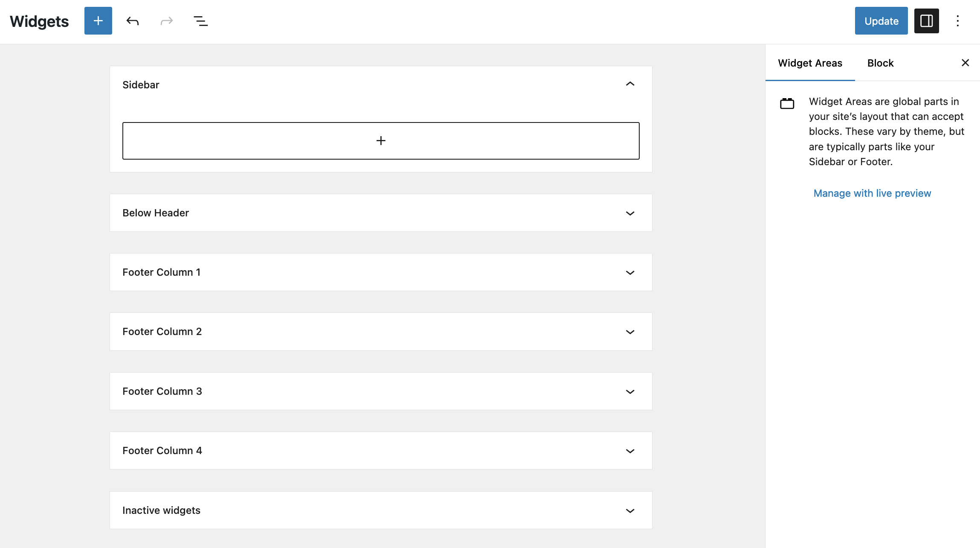The image size is (980, 548).
Task: Click the Undo arrow icon
Action: click(x=133, y=21)
